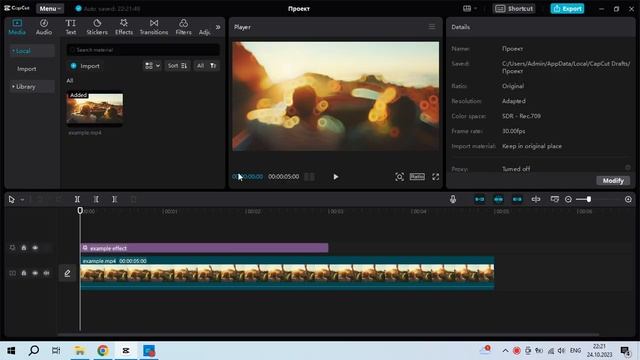
Task: Select the example.mp4 media thumbnail
Action: [95, 108]
